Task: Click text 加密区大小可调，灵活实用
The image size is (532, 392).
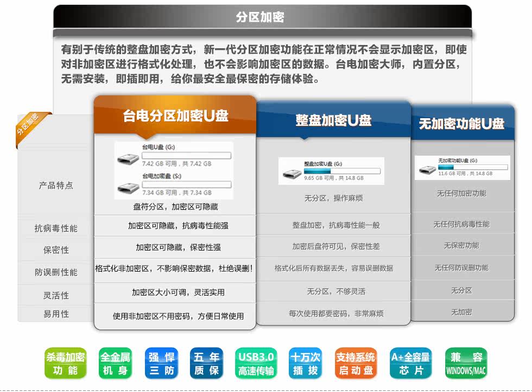Action: [x=178, y=292]
